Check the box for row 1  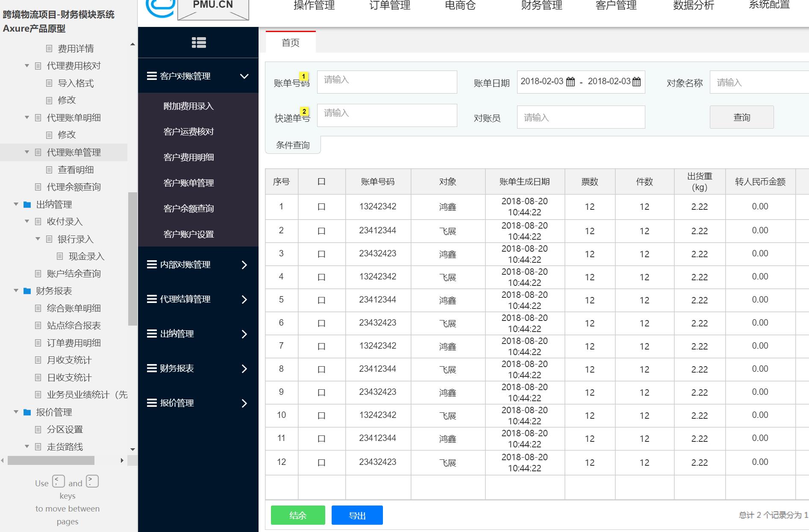coord(322,207)
